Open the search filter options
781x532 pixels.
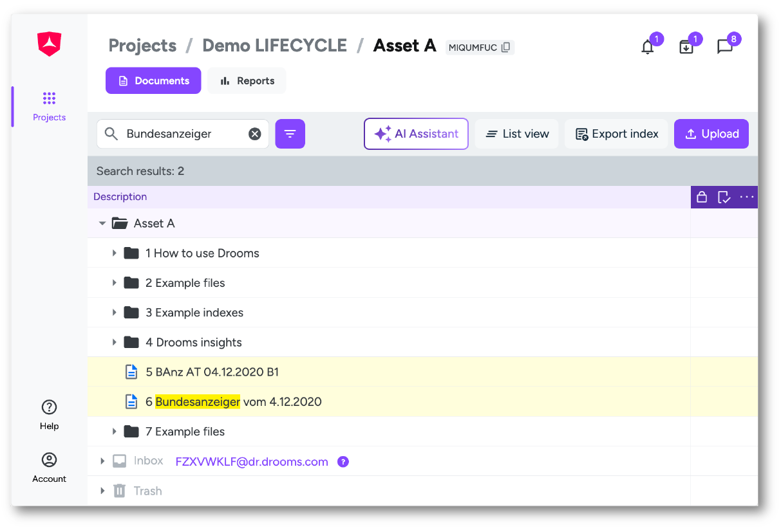point(290,134)
